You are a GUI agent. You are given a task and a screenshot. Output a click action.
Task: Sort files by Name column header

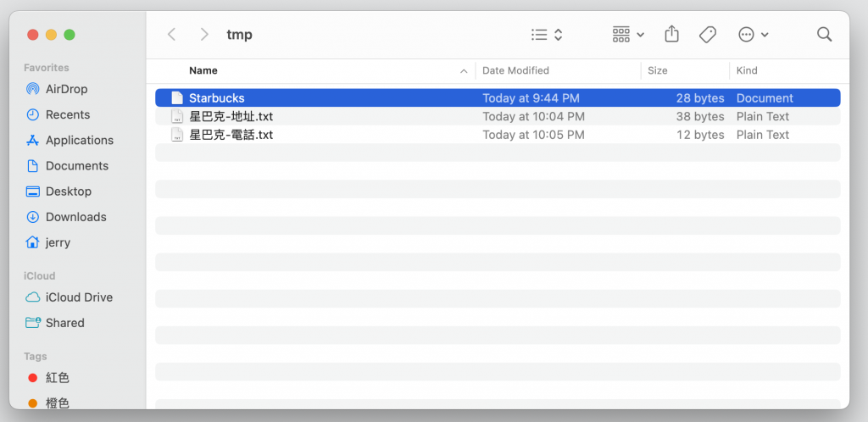click(x=203, y=70)
